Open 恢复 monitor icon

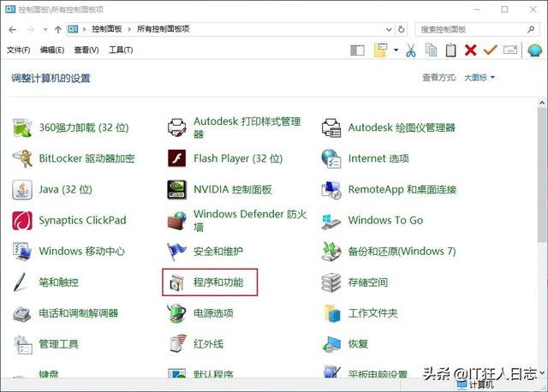[x=331, y=344]
